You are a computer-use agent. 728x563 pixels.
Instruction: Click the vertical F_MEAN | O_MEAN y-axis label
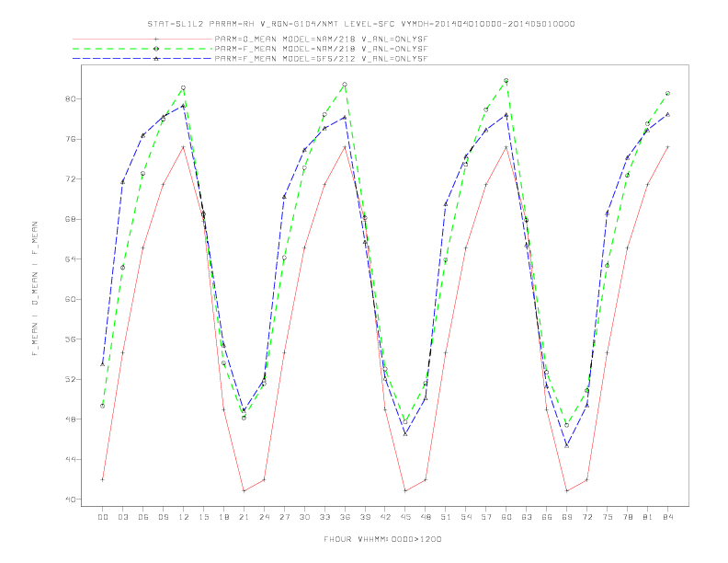35,289
